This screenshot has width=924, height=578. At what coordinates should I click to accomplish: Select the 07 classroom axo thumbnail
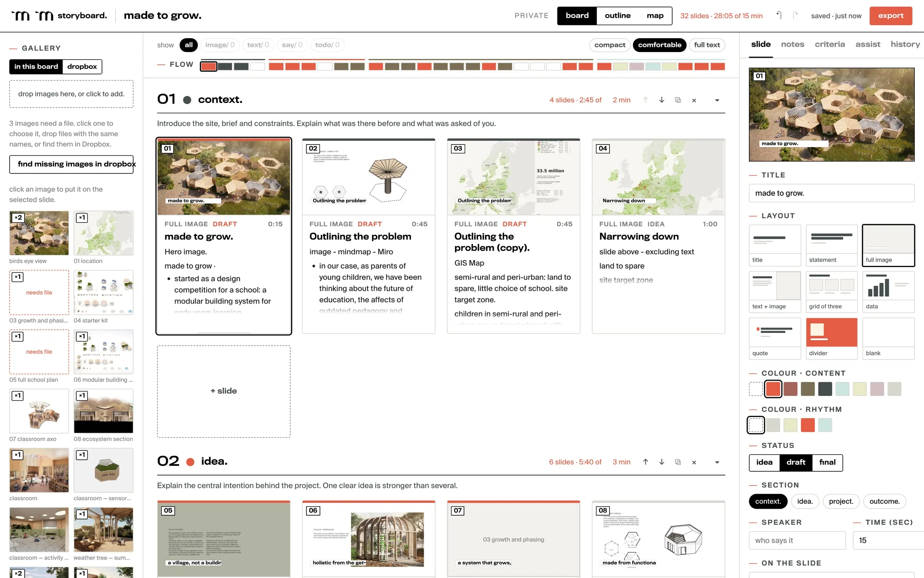coord(39,411)
